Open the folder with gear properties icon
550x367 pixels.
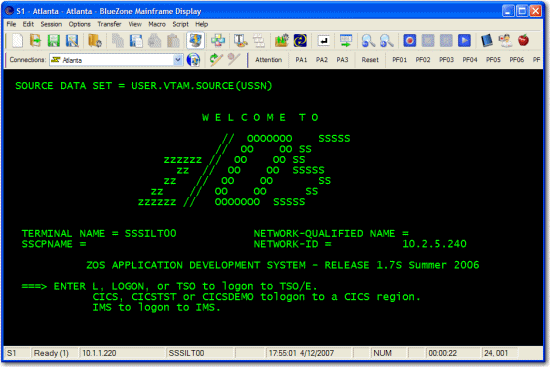[95, 41]
